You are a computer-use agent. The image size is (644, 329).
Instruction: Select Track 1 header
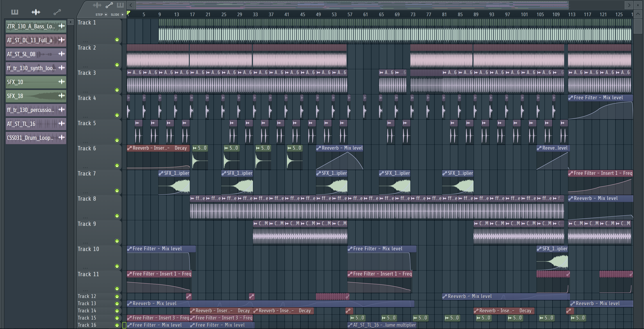click(x=99, y=31)
